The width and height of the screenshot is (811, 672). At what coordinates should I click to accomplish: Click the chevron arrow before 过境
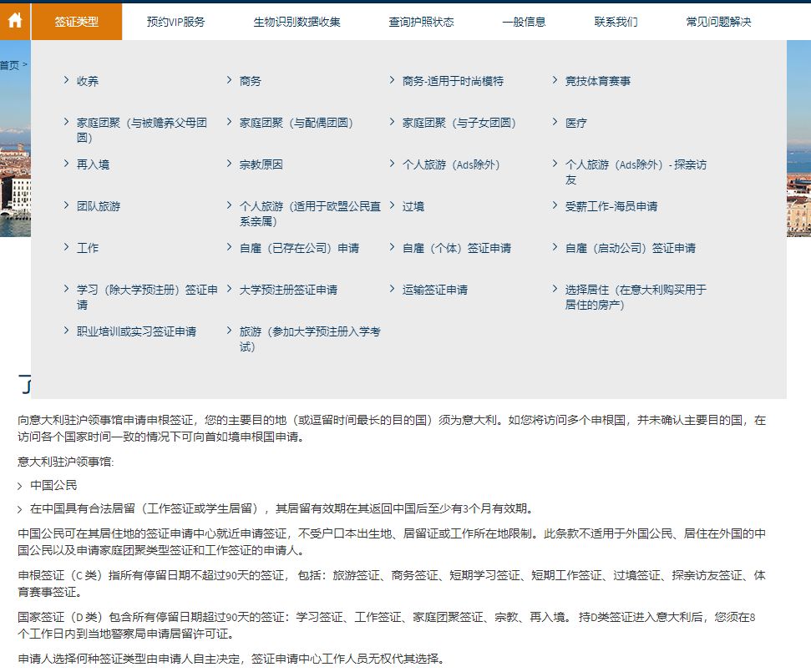click(x=392, y=205)
